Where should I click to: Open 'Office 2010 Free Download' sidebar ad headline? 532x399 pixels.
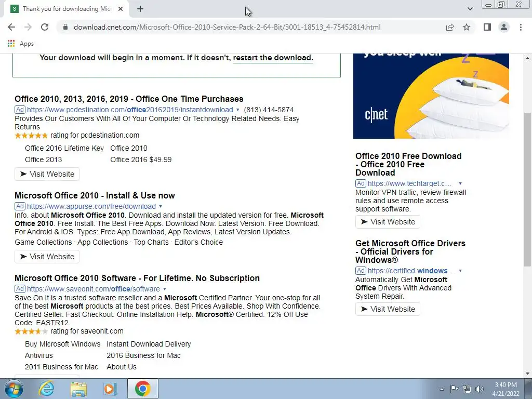coord(408,164)
